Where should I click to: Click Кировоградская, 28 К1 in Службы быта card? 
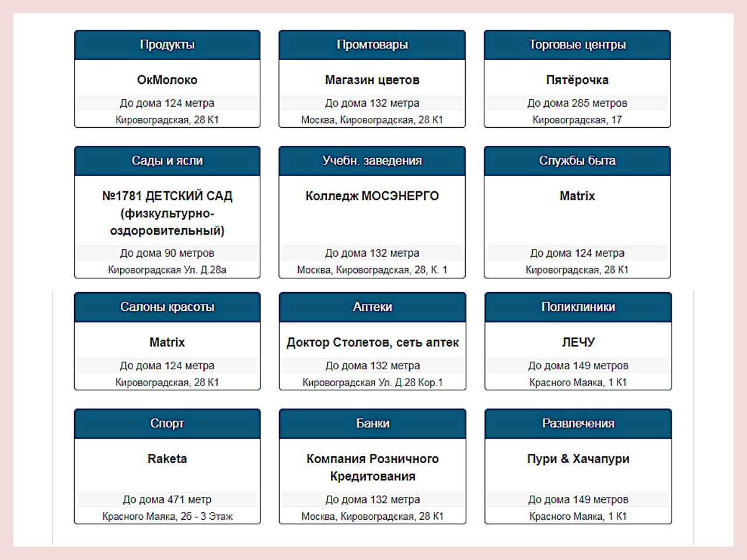[577, 270]
